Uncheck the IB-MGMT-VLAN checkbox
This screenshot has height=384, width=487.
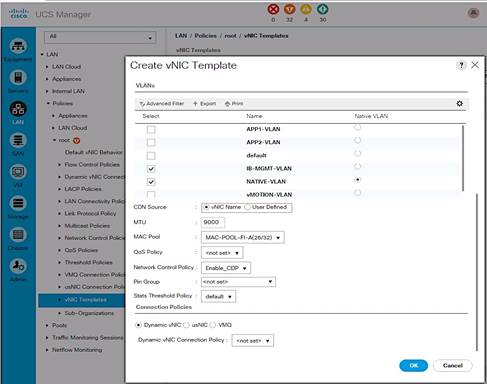[x=151, y=169]
